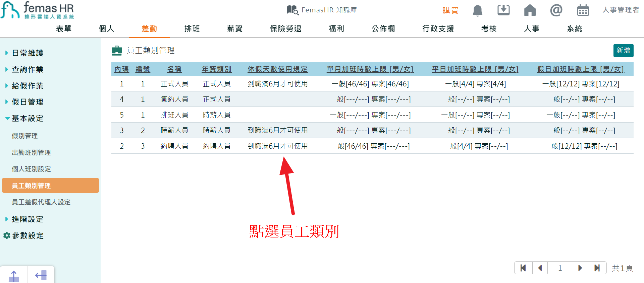Select the 簽約人員 row

pyautogui.click(x=372, y=99)
